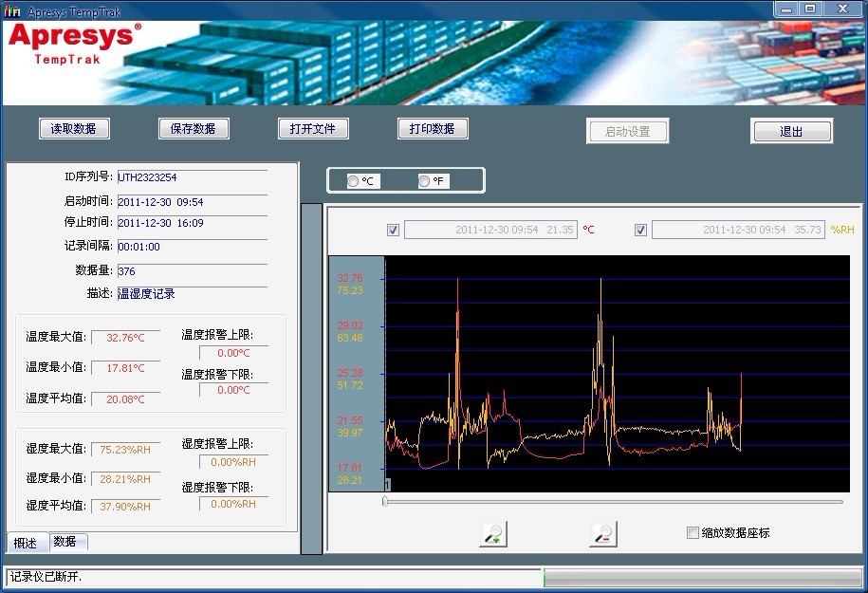Screen dimensions: 868x593
Task: Click the 读取数据 button
Action: click(x=74, y=129)
